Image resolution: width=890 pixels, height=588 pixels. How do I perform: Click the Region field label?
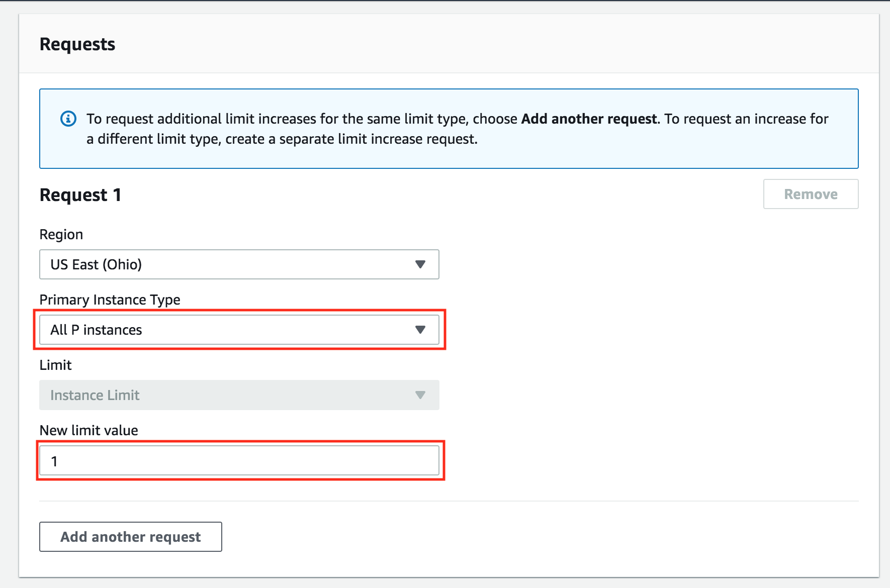click(61, 235)
